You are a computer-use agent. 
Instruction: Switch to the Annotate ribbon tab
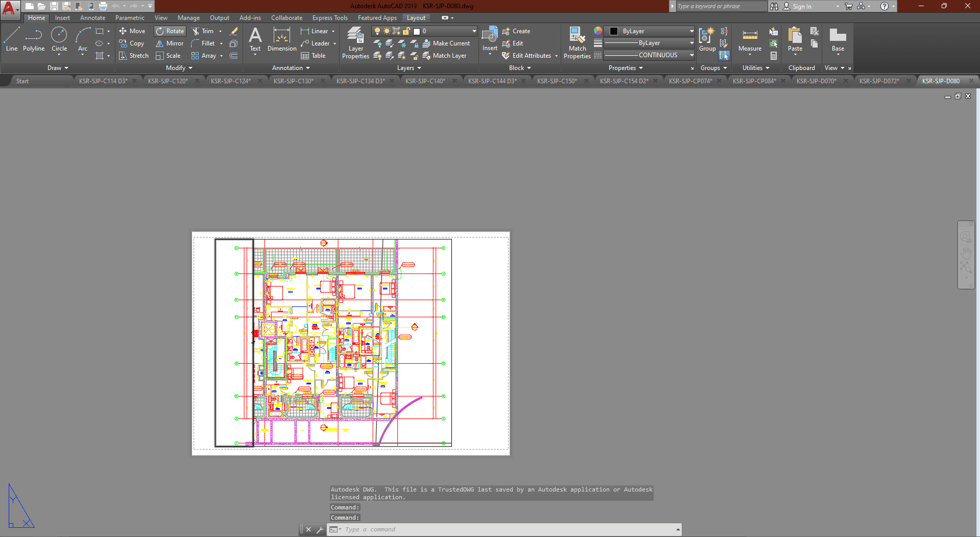click(92, 18)
